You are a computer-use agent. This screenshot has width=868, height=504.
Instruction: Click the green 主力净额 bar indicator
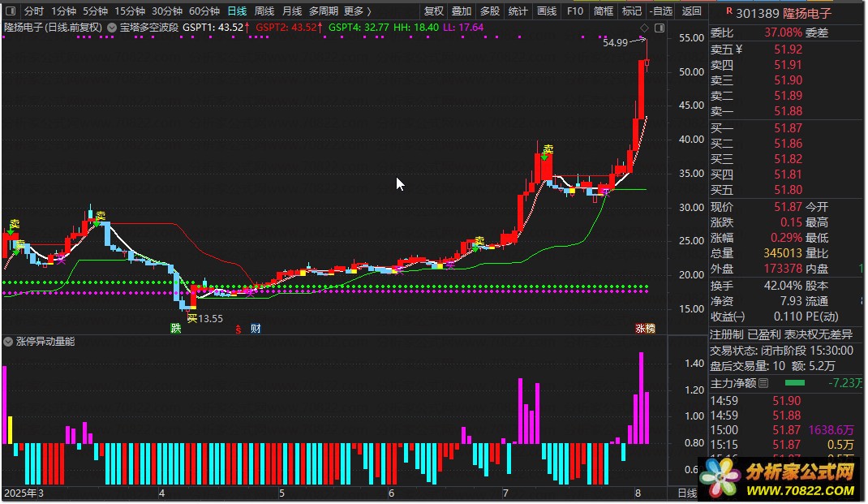(x=794, y=383)
